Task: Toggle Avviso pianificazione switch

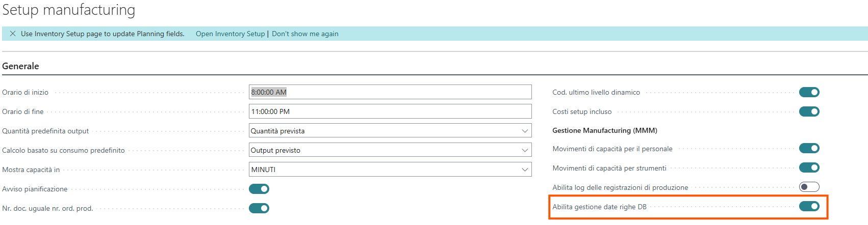Action: (x=259, y=189)
